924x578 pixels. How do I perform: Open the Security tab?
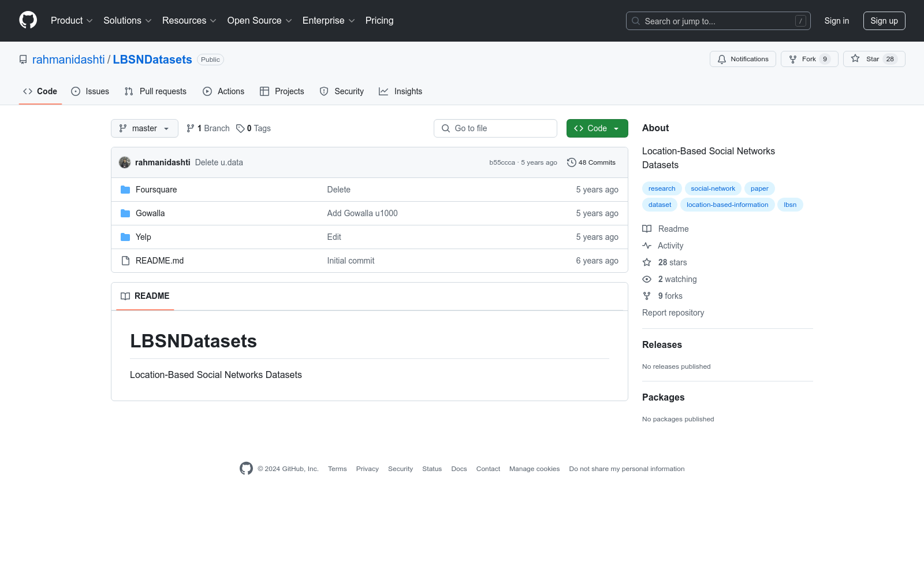click(x=342, y=91)
